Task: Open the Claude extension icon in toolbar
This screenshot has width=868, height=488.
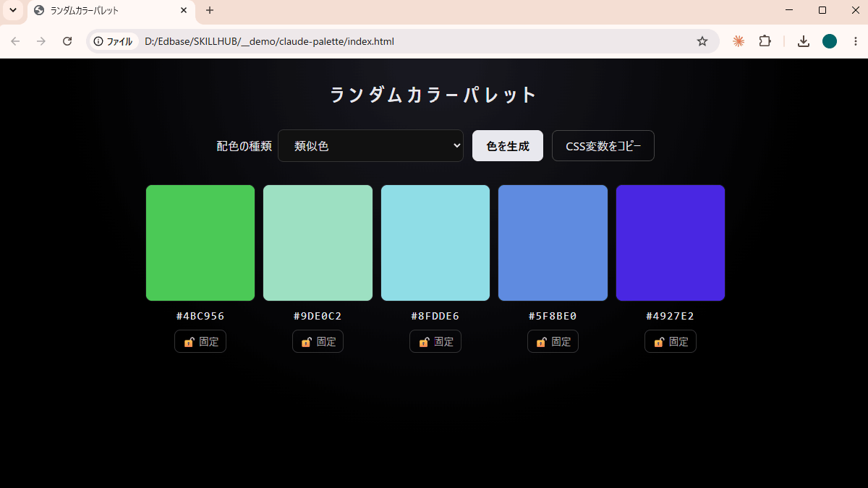Action: (739, 41)
